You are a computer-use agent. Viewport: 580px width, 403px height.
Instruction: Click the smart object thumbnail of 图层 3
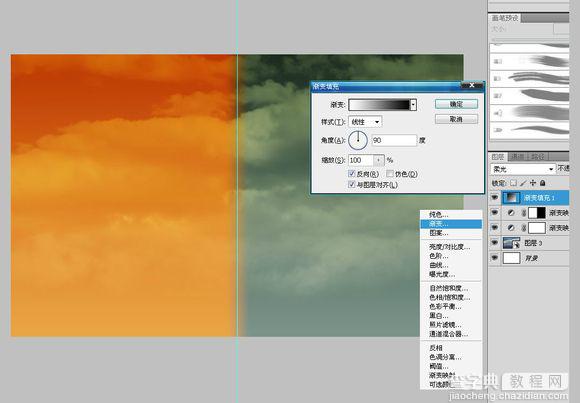pos(512,243)
